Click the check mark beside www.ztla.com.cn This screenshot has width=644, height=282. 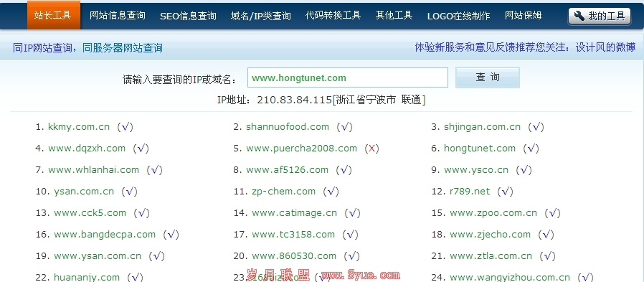point(548,255)
